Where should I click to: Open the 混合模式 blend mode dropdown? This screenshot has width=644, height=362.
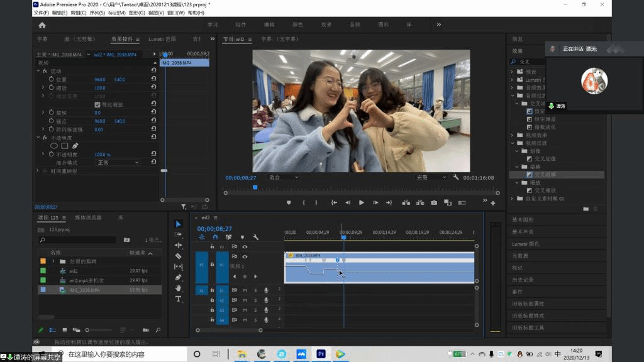click(117, 162)
